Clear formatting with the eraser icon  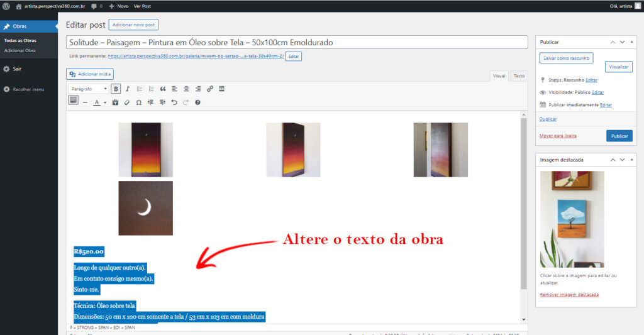127,102
